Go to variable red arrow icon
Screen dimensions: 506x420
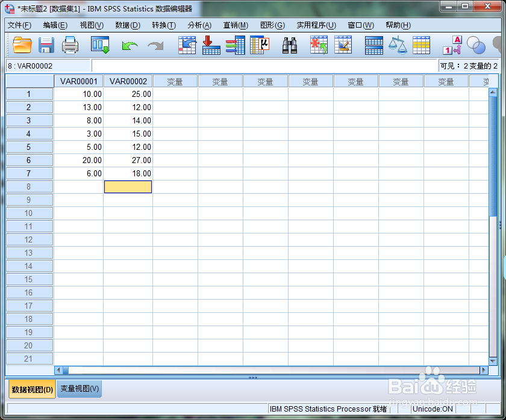(211, 45)
